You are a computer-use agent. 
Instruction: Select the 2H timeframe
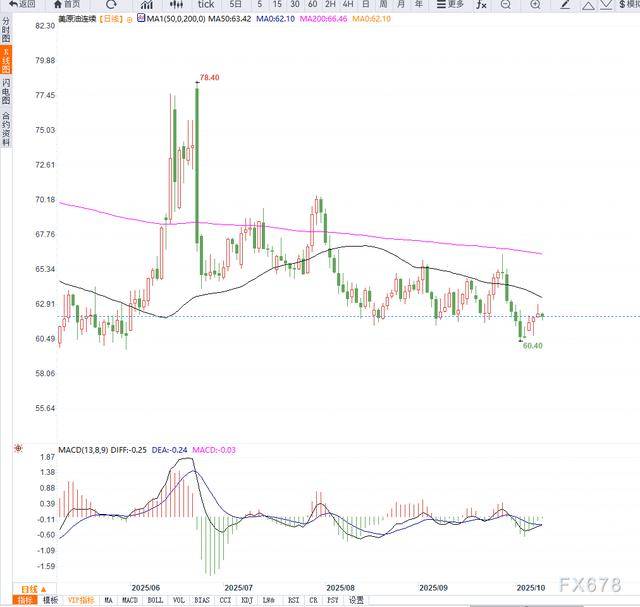pos(329,5)
